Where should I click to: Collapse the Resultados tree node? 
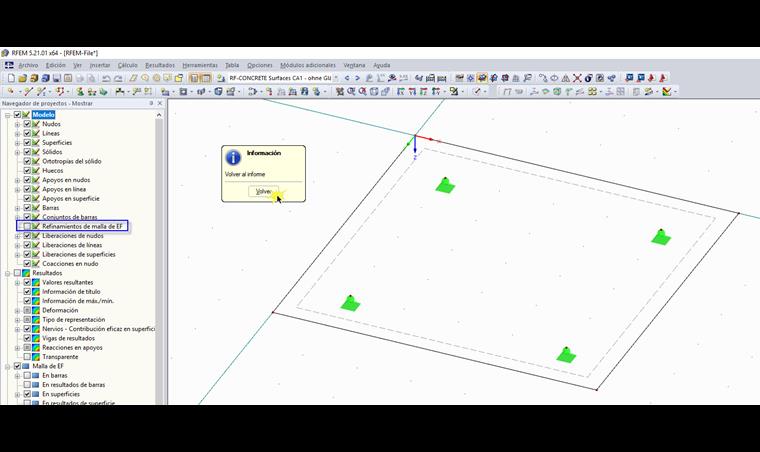point(8,273)
